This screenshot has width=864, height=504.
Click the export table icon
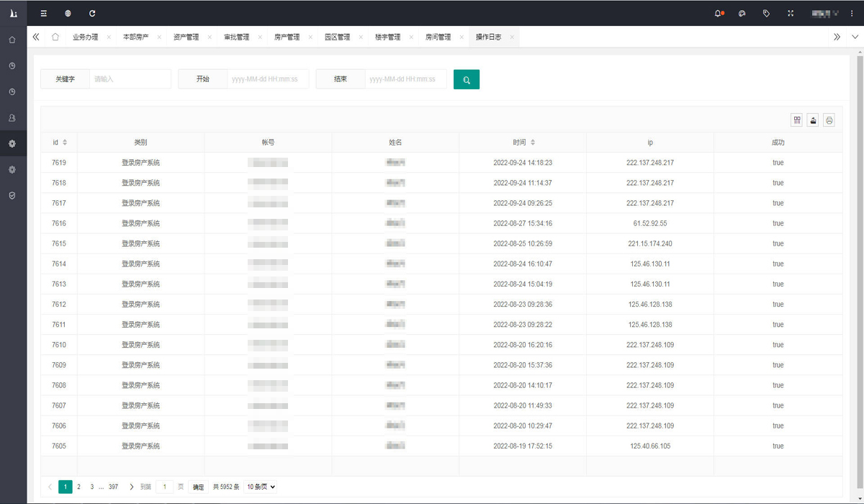pos(813,120)
